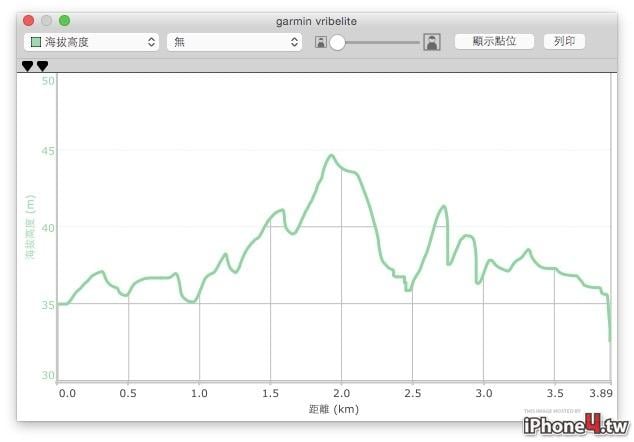Click the garmin vribelite window title
The width and height of the screenshot is (634, 442).
pos(316,21)
